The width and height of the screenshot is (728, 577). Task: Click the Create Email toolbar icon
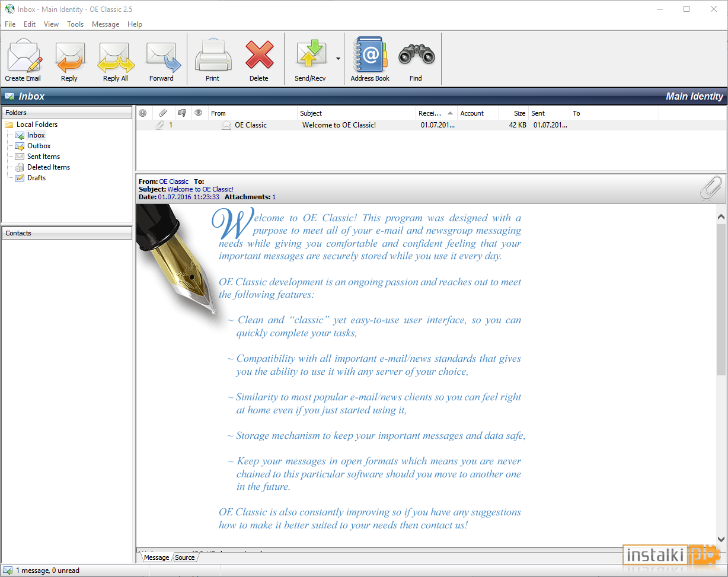23,59
